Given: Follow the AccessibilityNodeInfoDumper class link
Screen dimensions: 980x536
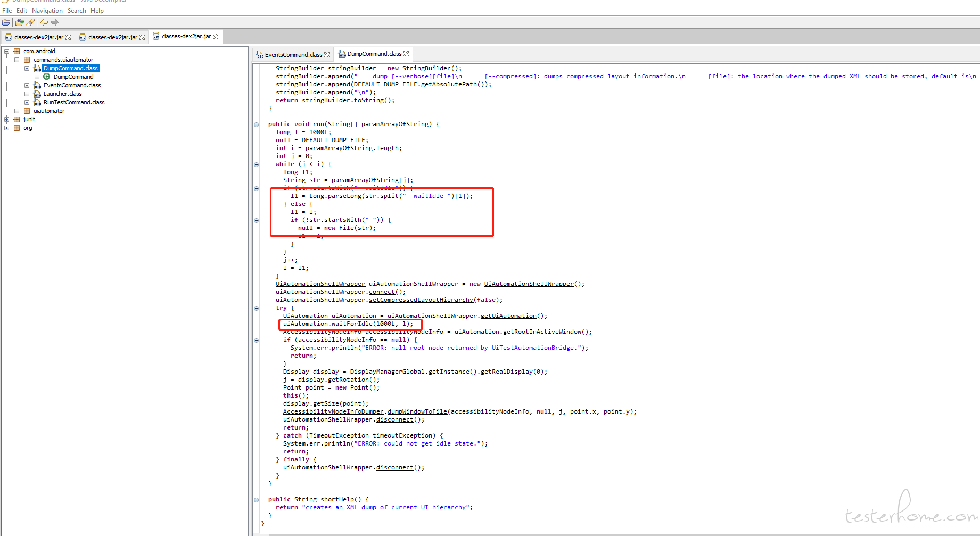Looking at the screenshot, I should [x=333, y=411].
